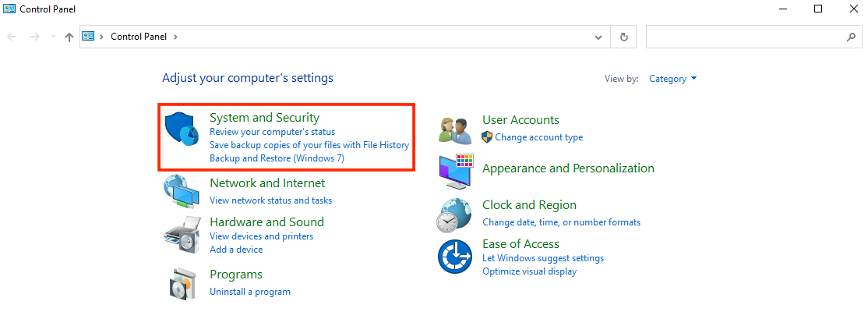Expand the chevron after Control Panel breadcrumb
This screenshot has height=319, width=868.
[x=175, y=37]
